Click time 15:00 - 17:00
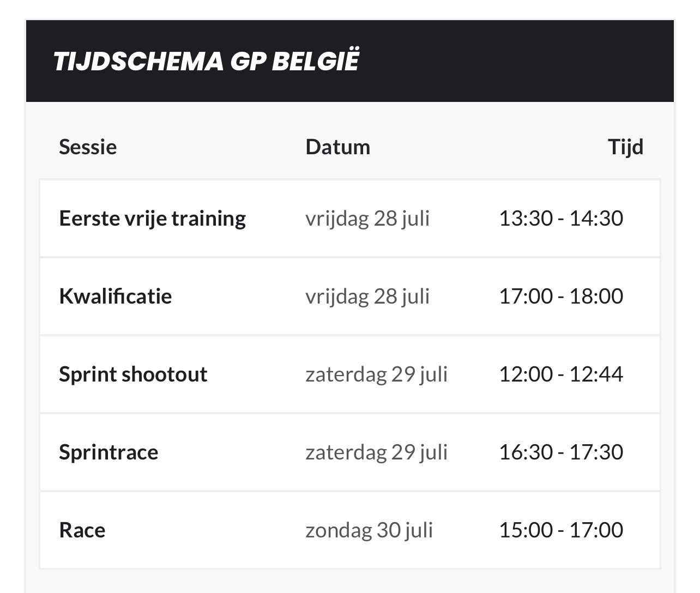The width and height of the screenshot is (700, 593). 561,530
